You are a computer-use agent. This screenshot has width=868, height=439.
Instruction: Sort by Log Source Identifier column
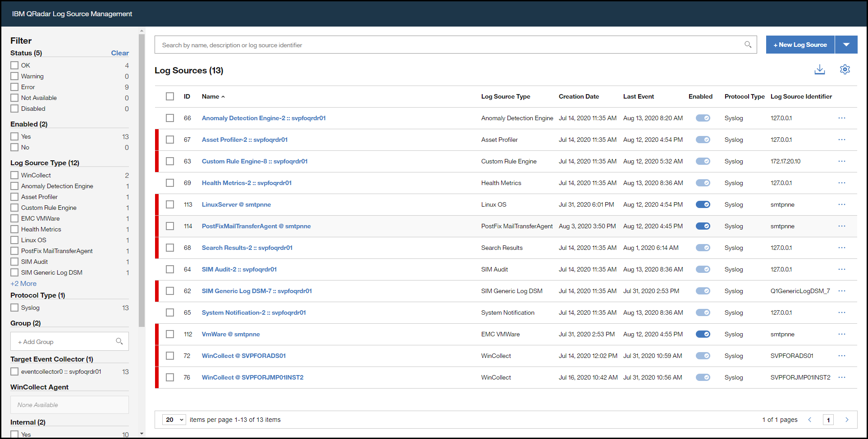pos(801,96)
